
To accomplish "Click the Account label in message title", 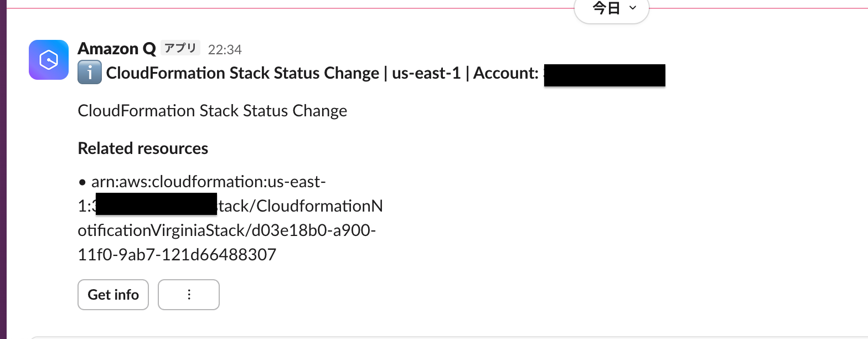I will point(506,73).
